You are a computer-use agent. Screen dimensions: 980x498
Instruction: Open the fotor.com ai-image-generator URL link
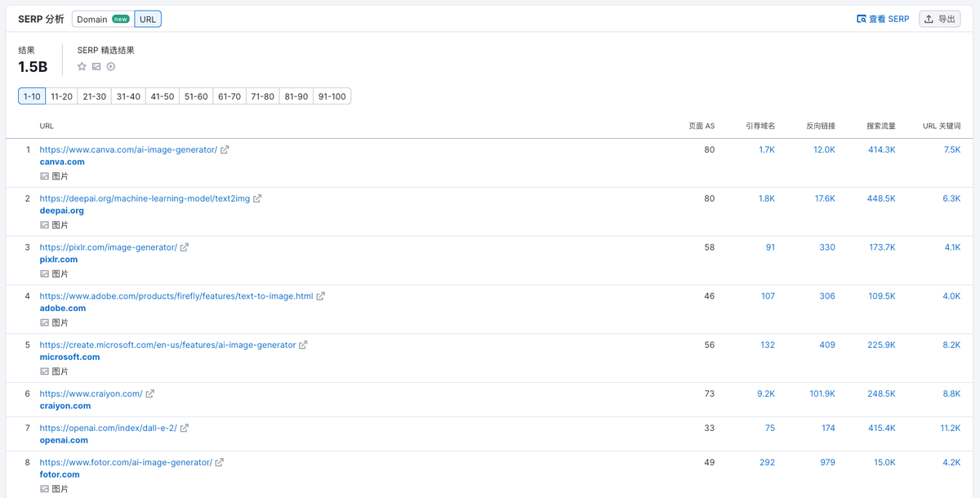coord(126,462)
